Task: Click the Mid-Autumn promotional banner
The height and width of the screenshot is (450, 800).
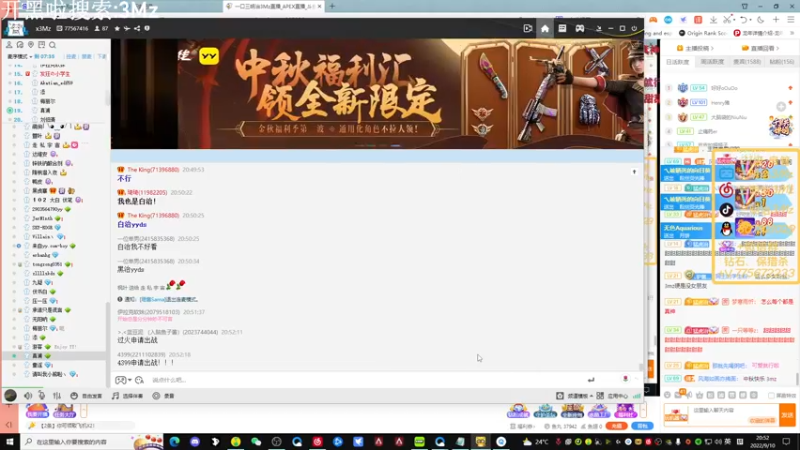Action: pos(377,94)
